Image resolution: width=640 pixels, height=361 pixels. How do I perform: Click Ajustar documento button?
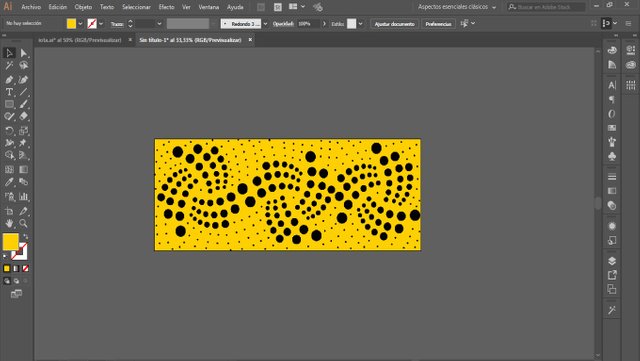click(394, 24)
